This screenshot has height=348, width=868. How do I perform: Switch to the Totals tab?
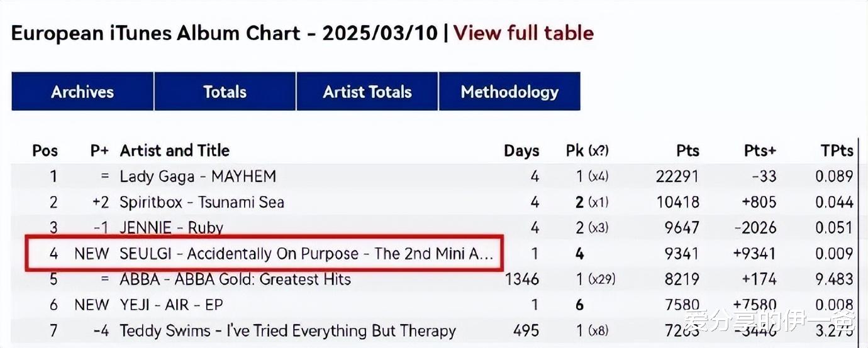click(x=225, y=92)
